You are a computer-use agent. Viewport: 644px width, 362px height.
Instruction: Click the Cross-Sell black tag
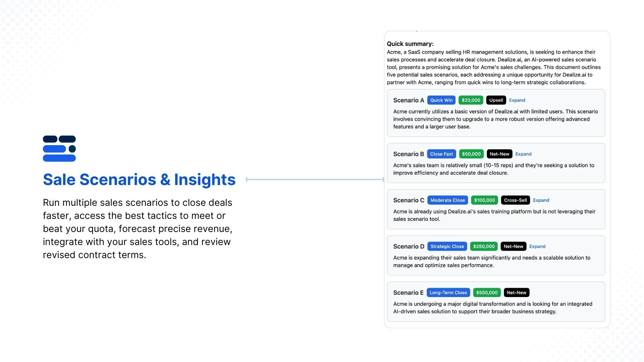515,200
